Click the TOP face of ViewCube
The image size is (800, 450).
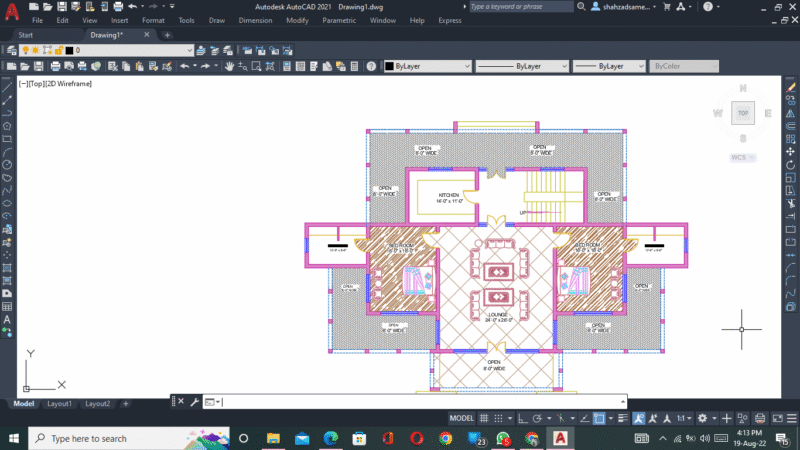[743, 113]
